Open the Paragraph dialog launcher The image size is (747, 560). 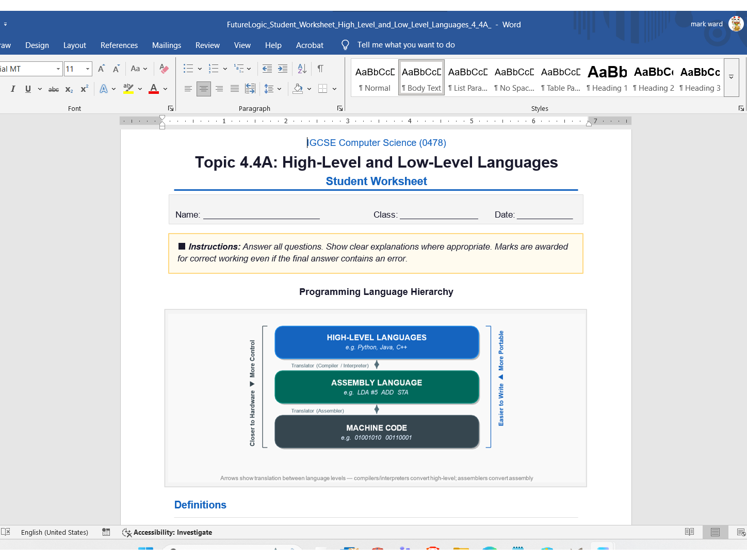point(340,108)
